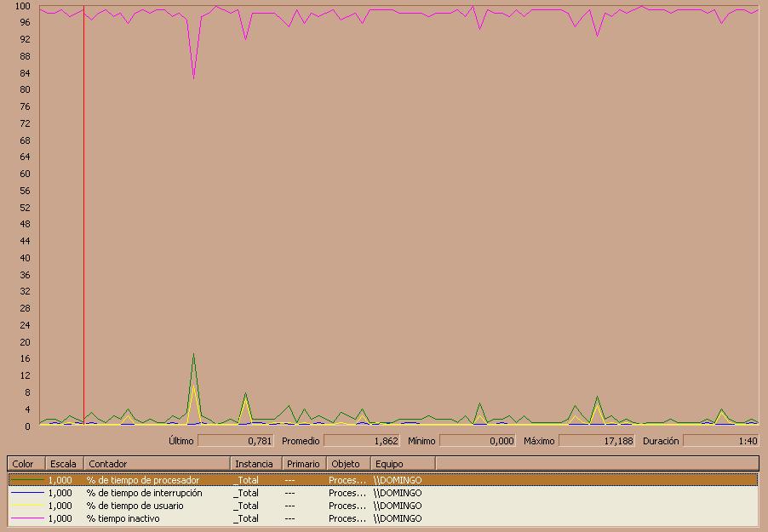768x532 pixels.
Task: Select the % de tiempo de procesador counter row
Action: click(x=383, y=480)
